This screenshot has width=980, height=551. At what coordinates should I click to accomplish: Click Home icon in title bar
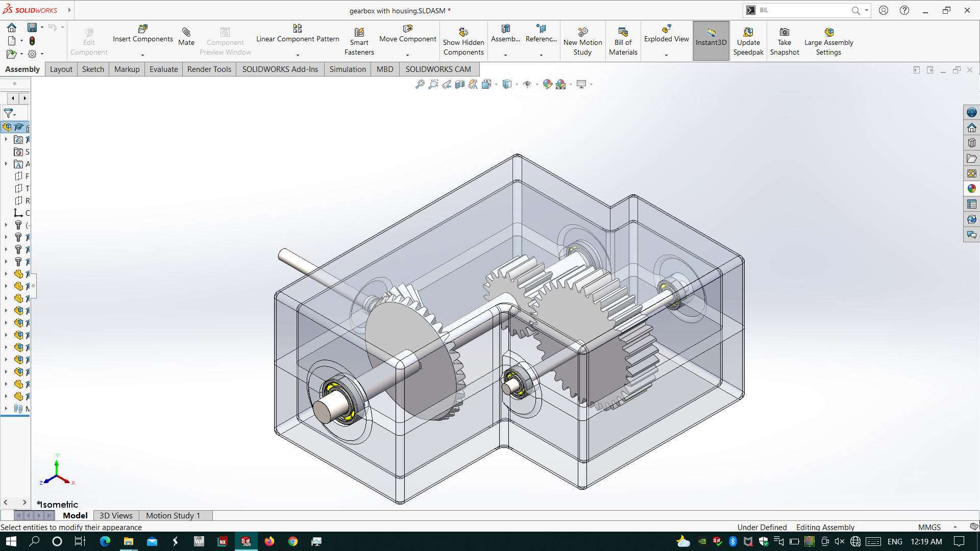[12, 27]
